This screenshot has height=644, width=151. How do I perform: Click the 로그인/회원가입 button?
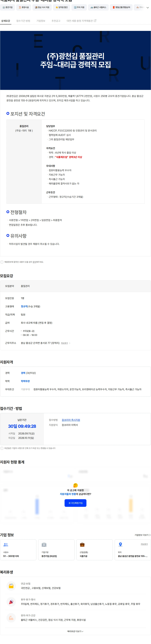point(75,503)
